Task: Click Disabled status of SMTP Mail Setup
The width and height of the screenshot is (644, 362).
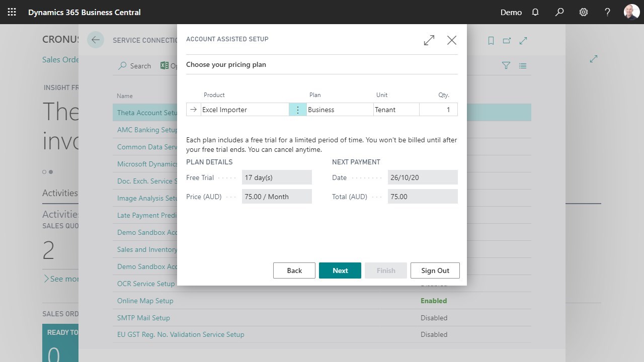Action: [434, 318]
